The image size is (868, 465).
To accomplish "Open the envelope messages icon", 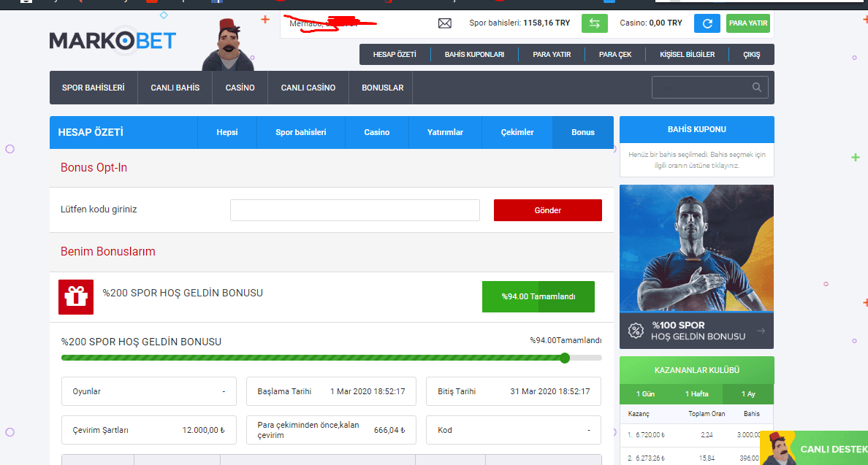I will click(x=444, y=23).
